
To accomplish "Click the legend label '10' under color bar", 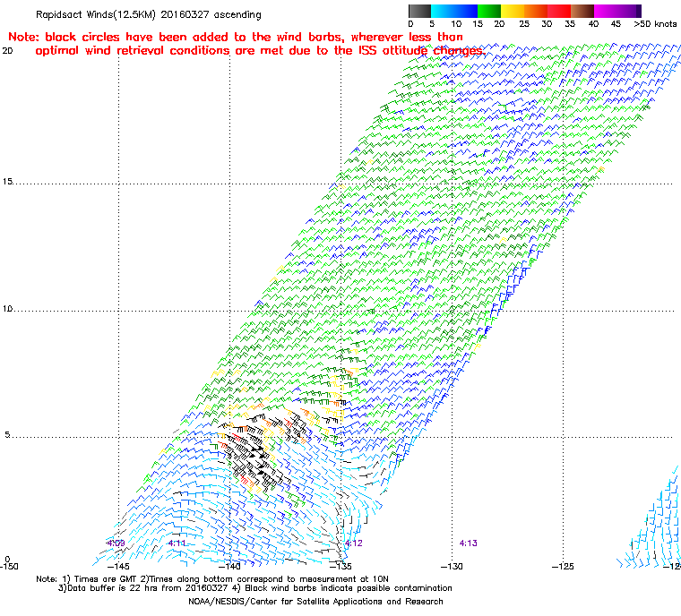I will (x=456, y=24).
